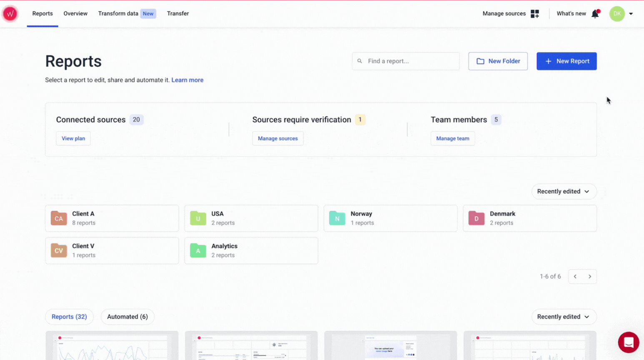Screen dimensions: 644x360
Task: Click the Whatagraph logo
Action: click(x=10, y=13)
